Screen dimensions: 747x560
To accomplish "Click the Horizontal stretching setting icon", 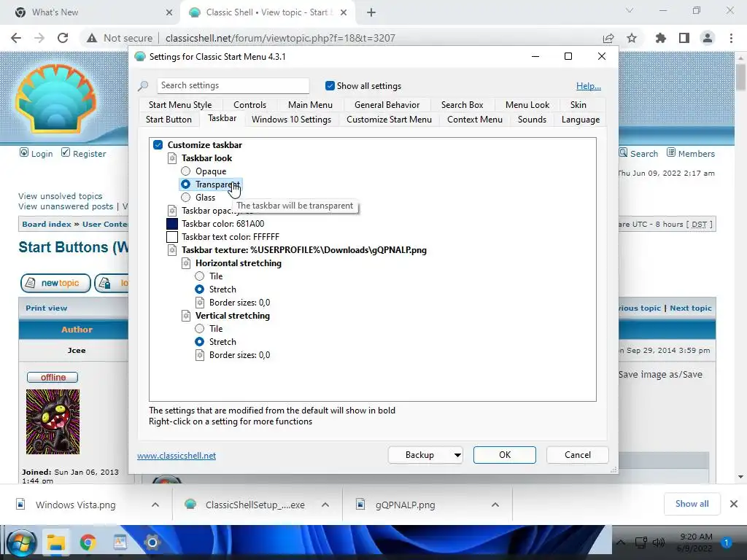I will tap(186, 263).
